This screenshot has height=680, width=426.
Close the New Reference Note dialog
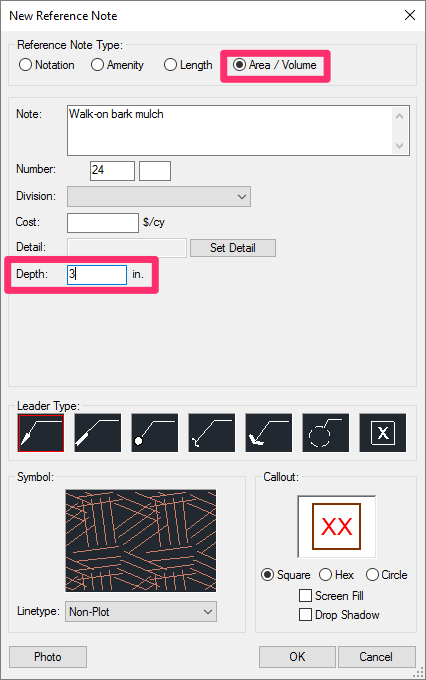[410, 15]
